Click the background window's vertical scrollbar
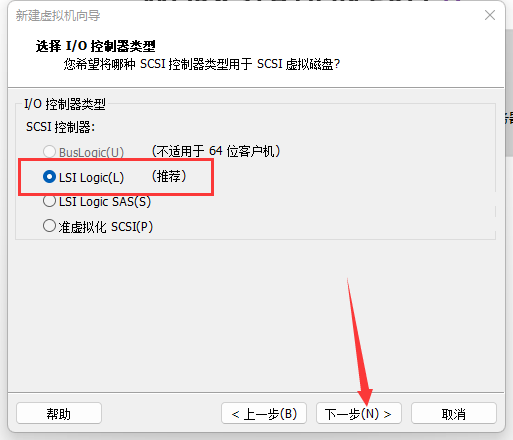 click(x=509, y=93)
